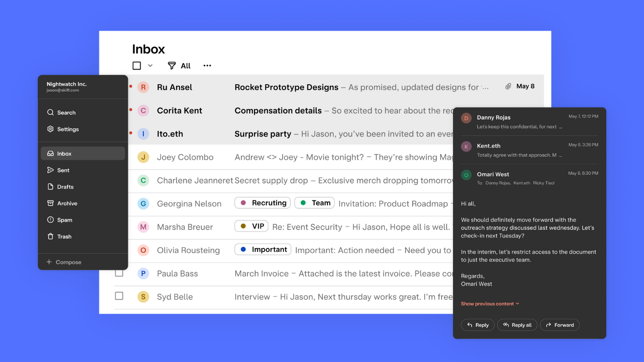The image size is (644, 362).
Task: Click the Important label tag
Action: 263,250
